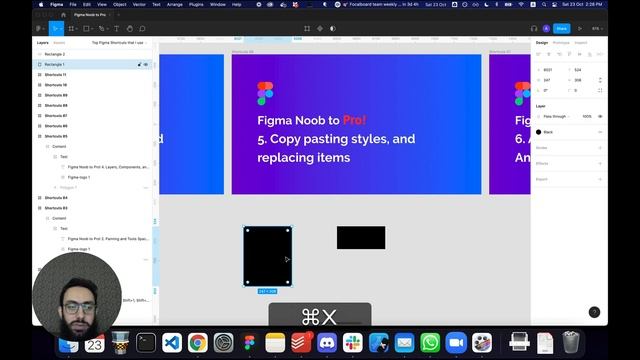Select the Text tool
This screenshot has height=360, width=640.
point(116,29)
